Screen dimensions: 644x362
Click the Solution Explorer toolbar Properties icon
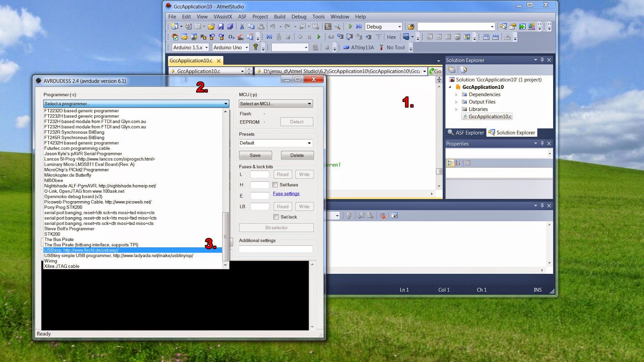point(452,70)
